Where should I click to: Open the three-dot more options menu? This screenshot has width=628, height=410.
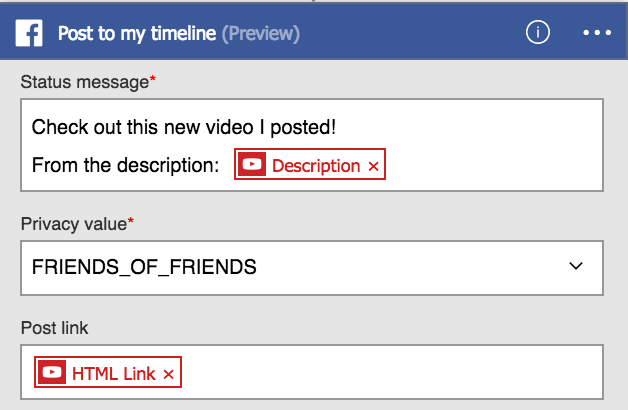596,33
